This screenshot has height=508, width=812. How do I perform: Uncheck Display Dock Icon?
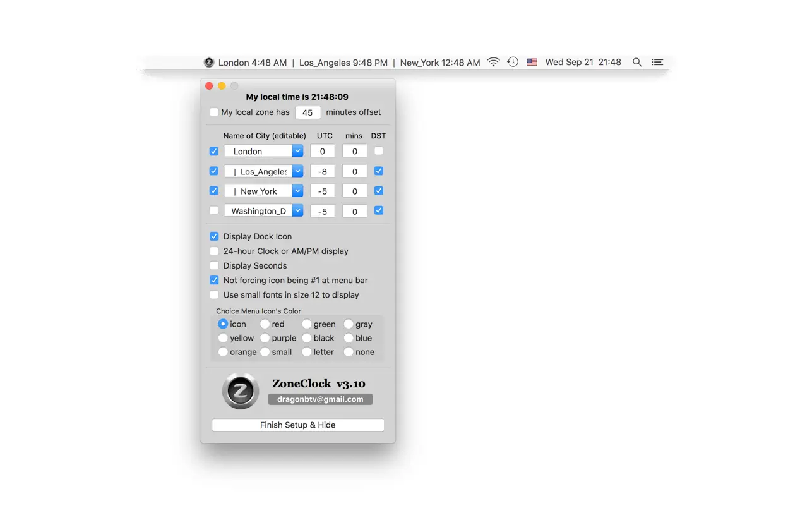point(214,236)
